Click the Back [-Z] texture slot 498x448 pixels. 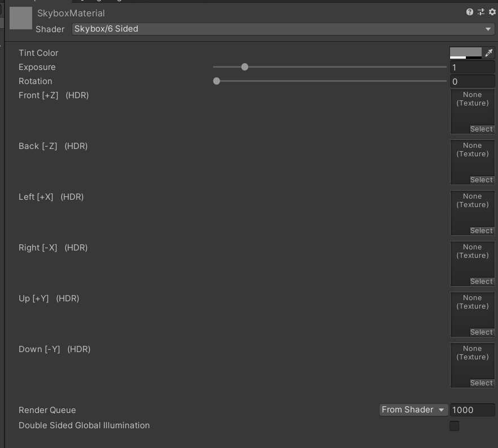tap(472, 162)
